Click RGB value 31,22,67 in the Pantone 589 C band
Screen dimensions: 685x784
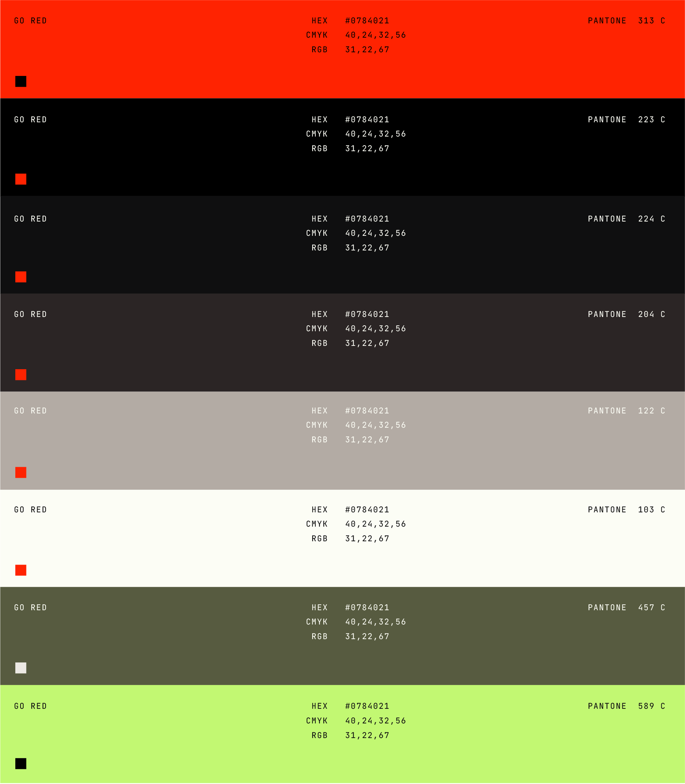[367, 736]
